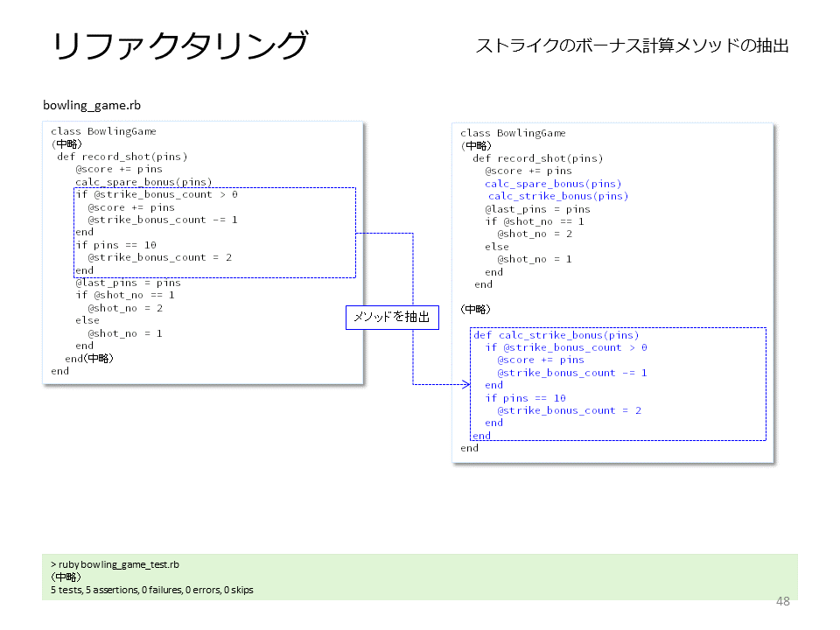
Task: Click '@last_pins = pins' in the right panel
Action: 537,209
